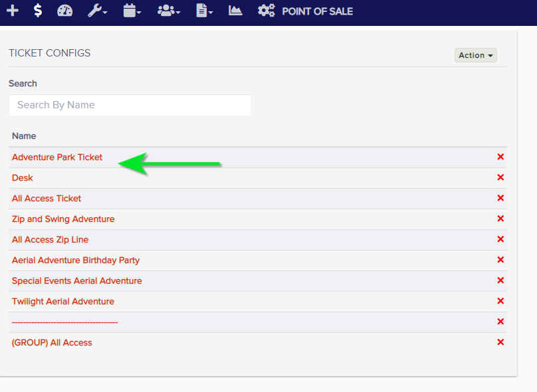Open Zip and Swing Adventure config
Image resolution: width=537 pixels, height=392 pixels.
pos(63,219)
